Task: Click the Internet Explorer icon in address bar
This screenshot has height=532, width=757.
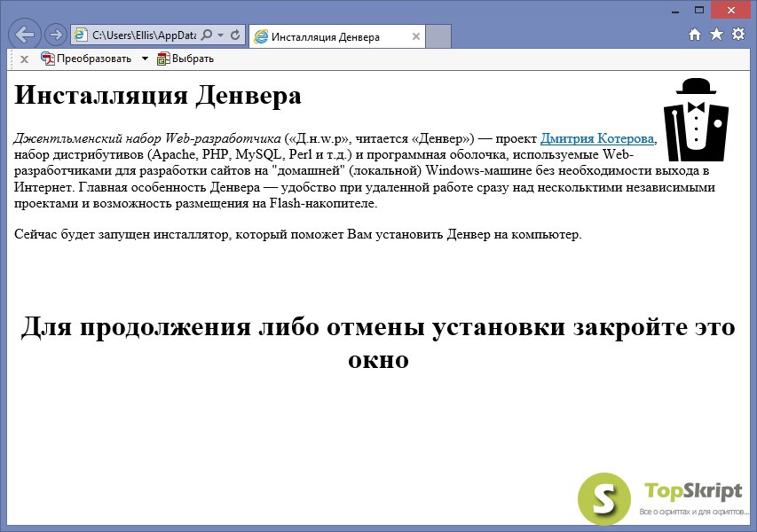Action: pos(80,35)
